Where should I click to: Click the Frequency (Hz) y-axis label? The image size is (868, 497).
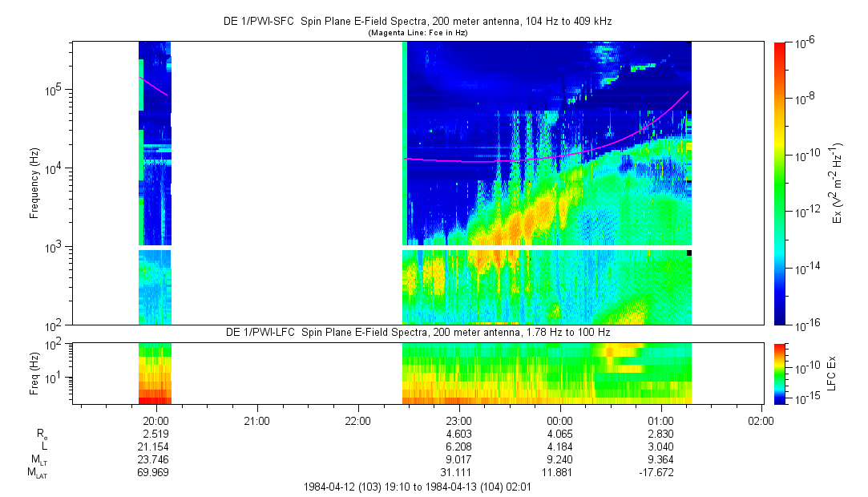[x=34, y=184]
